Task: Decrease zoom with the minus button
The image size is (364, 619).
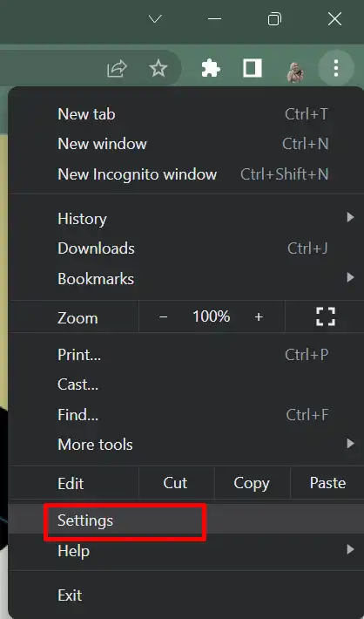Action: [x=163, y=316]
